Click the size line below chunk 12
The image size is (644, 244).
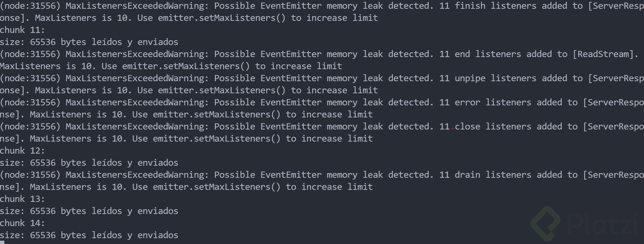point(89,163)
